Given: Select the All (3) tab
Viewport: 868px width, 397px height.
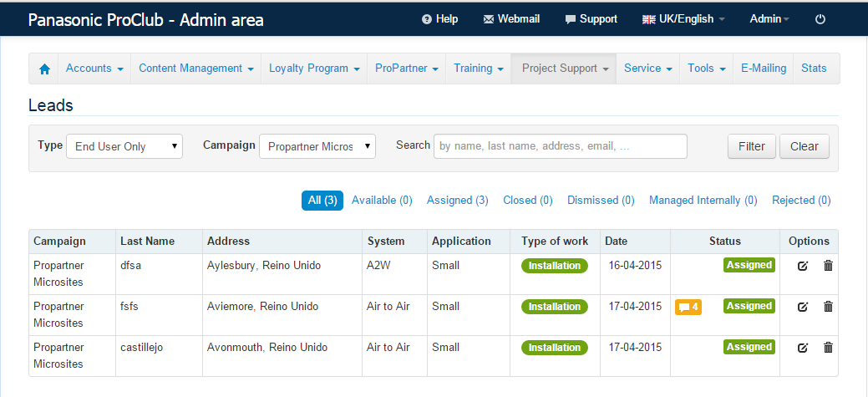Looking at the screenshot, I should coord(322,201).
